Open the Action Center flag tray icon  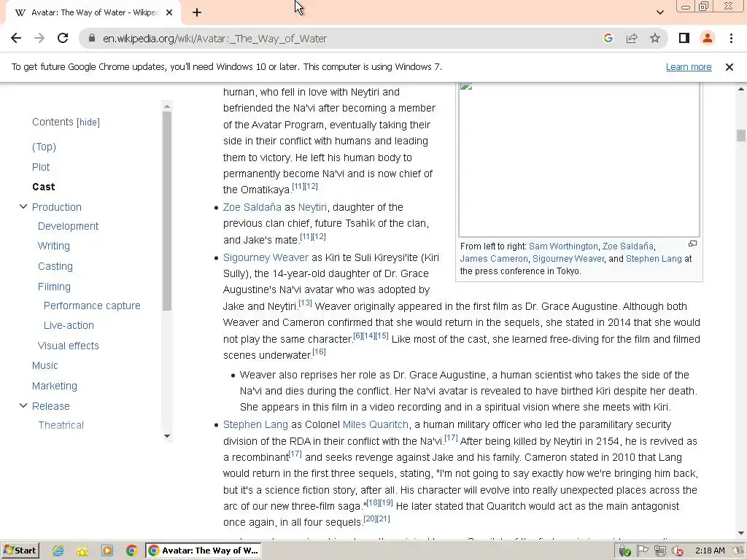(x=642, y=551)
